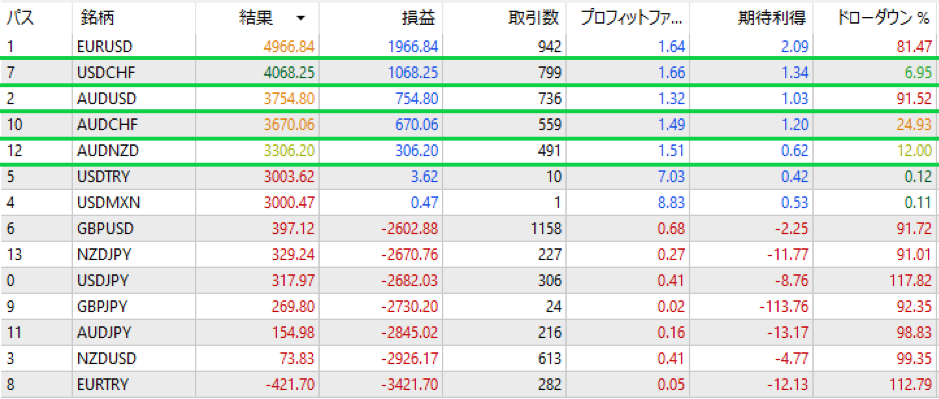Viewport: 939px width, 399px height.
Task: Click the 結果 sort descending arrow
Action: pos(300,19)
